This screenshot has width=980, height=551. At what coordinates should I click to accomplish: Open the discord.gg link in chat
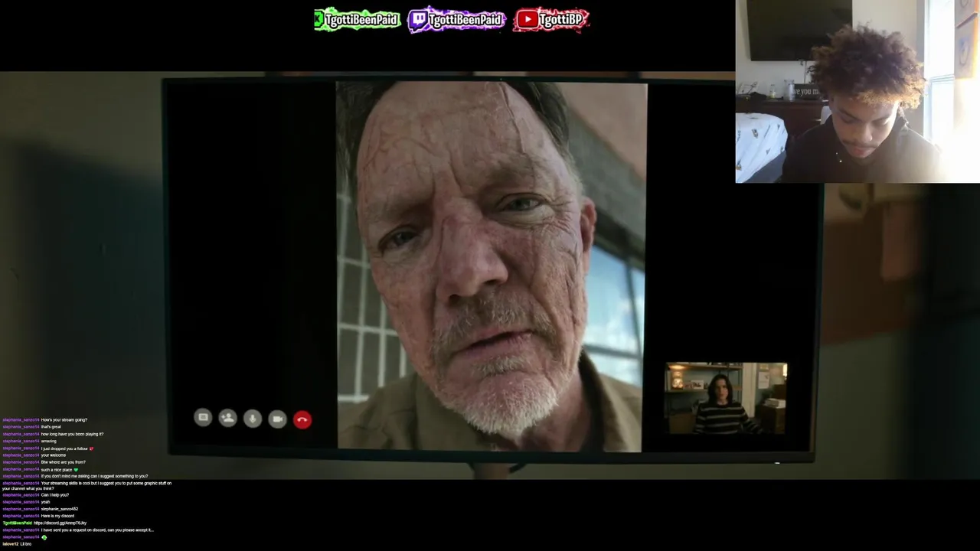[x=60, y=523]
